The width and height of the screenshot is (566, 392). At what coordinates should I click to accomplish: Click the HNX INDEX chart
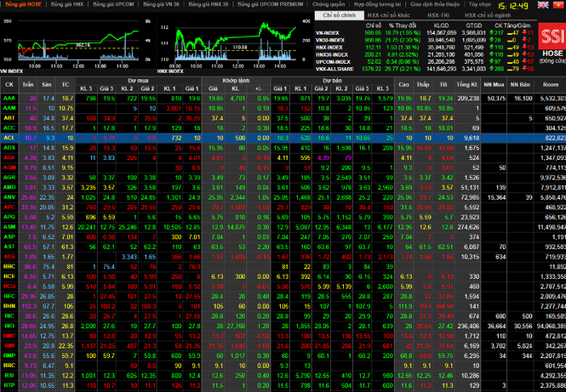click(235, 43)
